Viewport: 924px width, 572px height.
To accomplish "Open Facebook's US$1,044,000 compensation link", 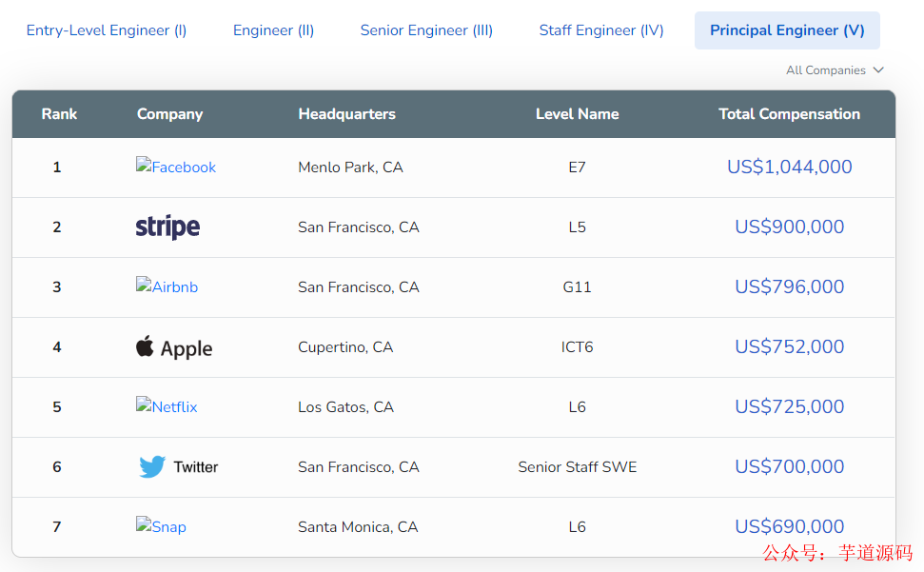I will coord(789,167).
